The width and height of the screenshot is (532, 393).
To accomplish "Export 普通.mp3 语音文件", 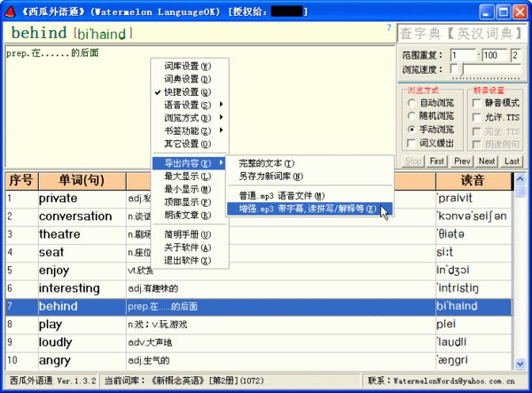I will click(309, 195).
